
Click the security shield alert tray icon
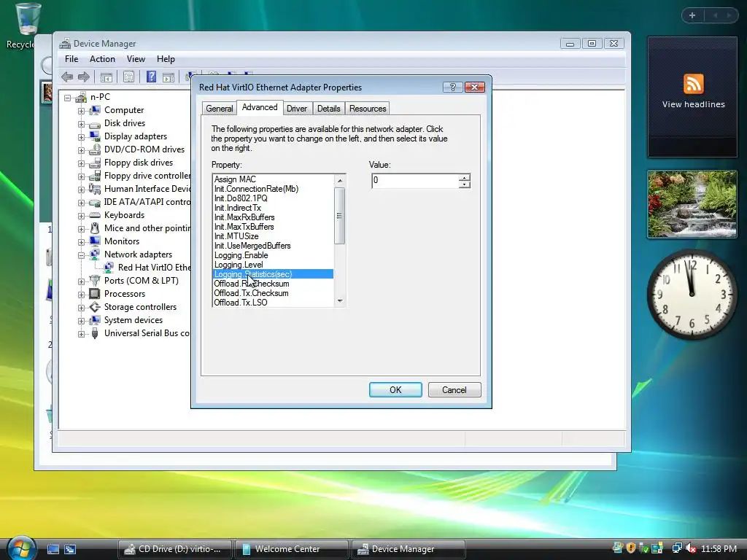[x=631, y=548]
